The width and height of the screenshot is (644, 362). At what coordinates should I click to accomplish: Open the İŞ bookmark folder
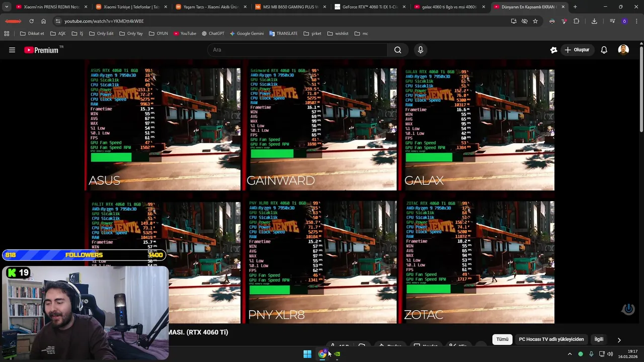coord(77,34)
